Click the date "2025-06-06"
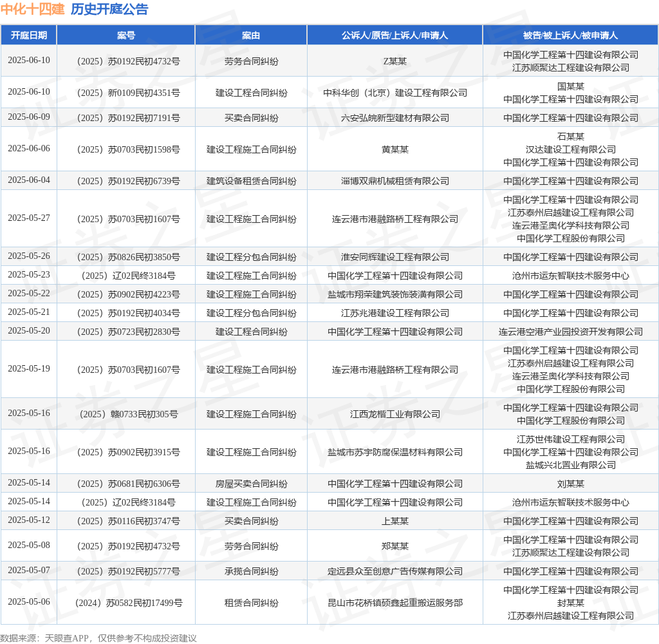The height and width of the screenshot is (644, 659). point(28,149)
